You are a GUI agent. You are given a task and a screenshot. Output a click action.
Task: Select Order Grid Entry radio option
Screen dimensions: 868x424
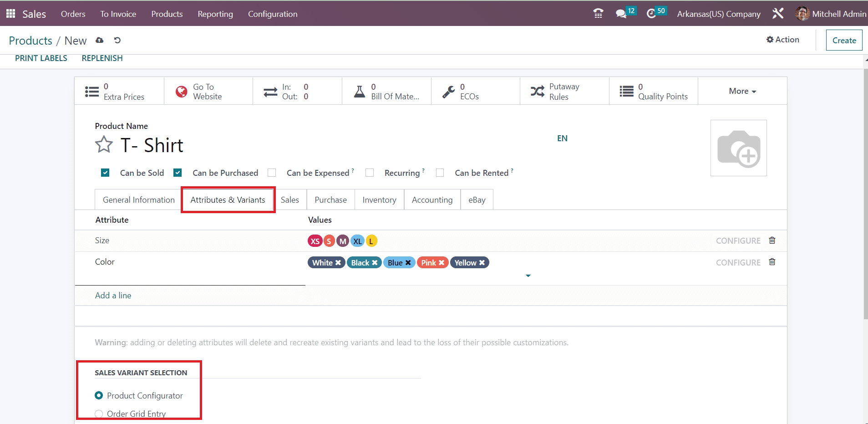pyautogui.click(x=99, y=414)
